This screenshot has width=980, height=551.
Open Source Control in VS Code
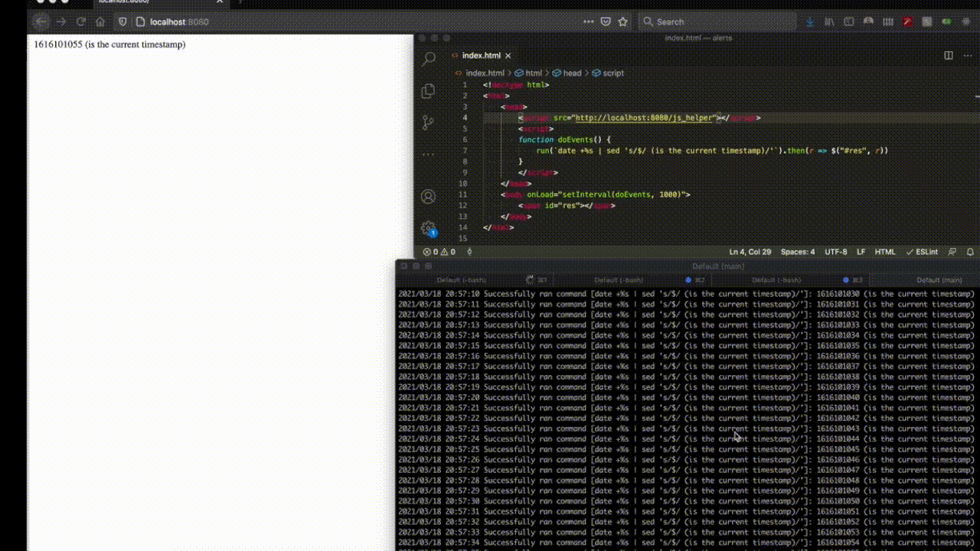click(x=429, y=123)
